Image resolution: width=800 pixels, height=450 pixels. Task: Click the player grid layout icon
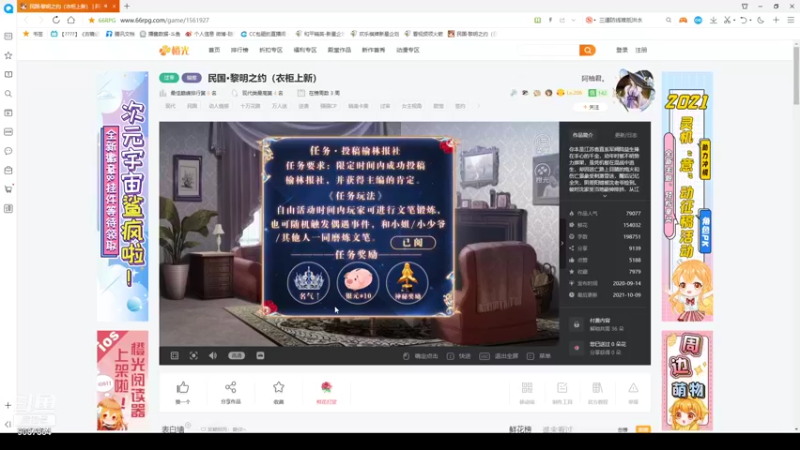click(x=174, y=356)
